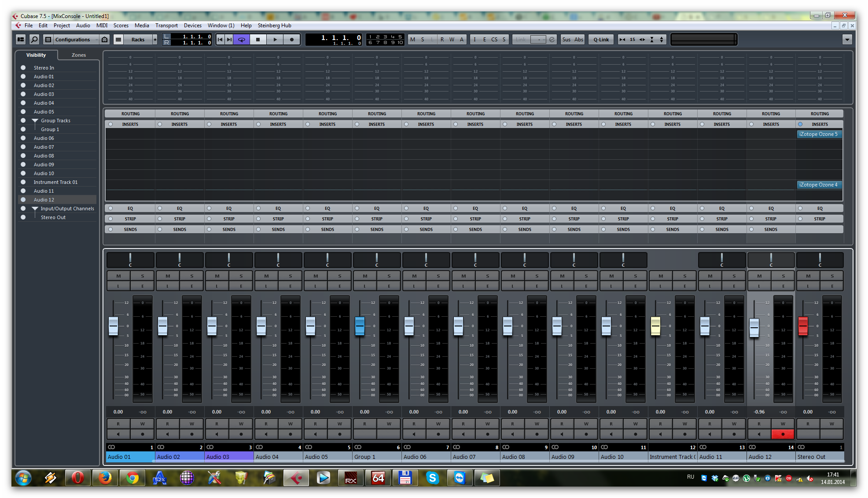Click the Record transport button
The width and height of the screenshot is (868, 498).
(291, 40)
